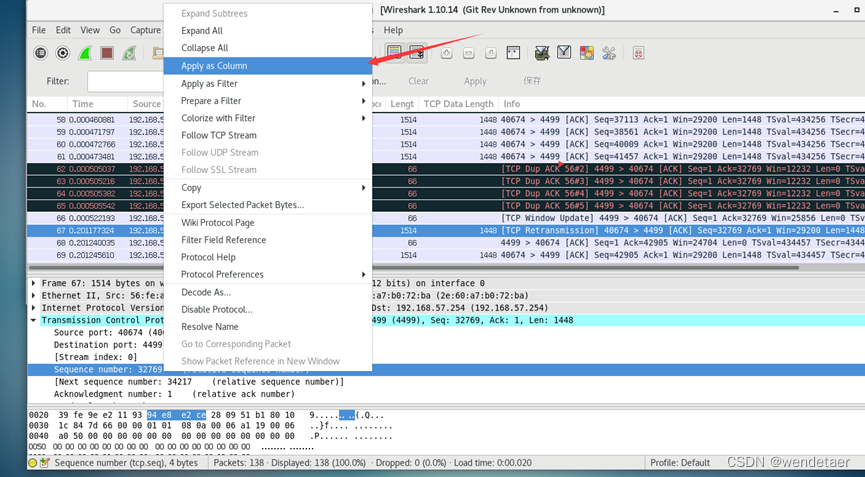Open help lifebuoy toolbar icon

point(639,53)
